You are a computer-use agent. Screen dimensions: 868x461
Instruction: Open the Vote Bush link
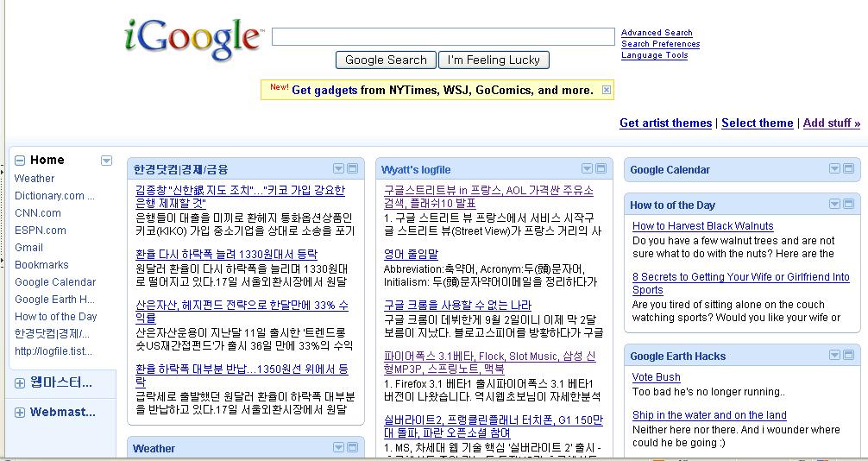point(656,376)
